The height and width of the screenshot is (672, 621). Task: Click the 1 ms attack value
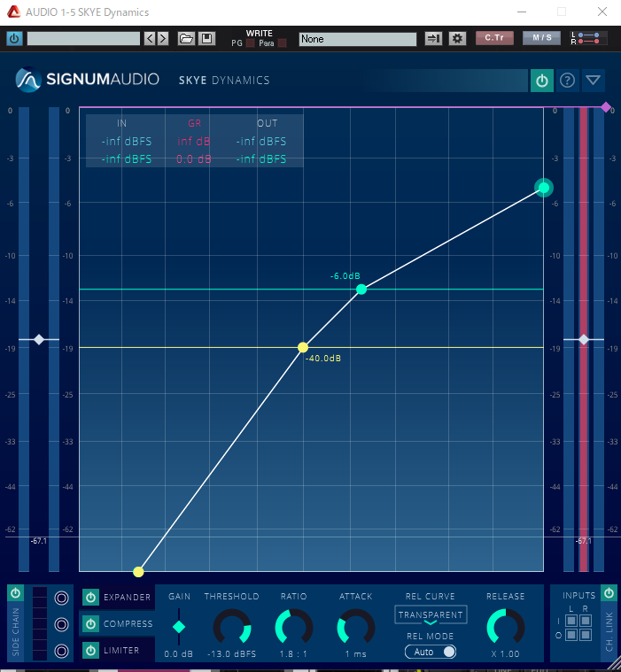point(356,654)
